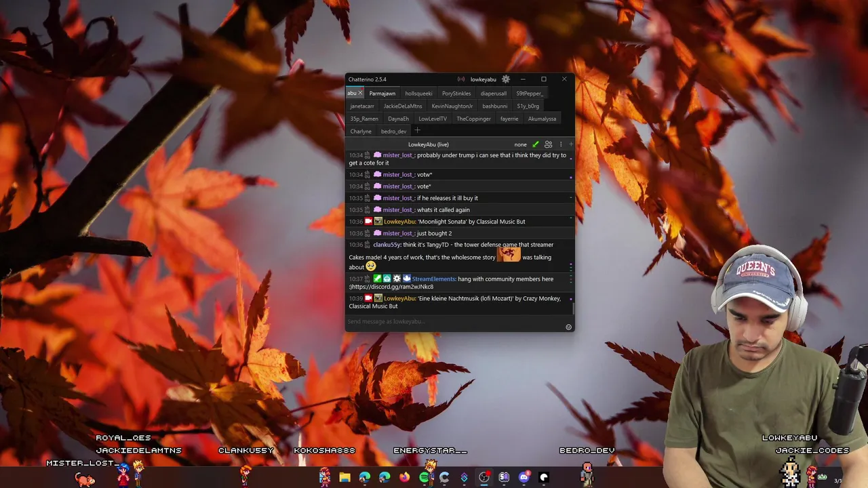Open the split three-dot menu
Viewport: 868px width, 488px height.
tap(561, 144)
